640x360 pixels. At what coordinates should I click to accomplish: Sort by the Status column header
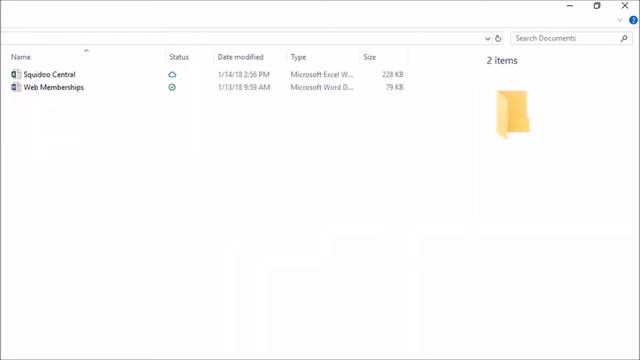click(179, 57)
